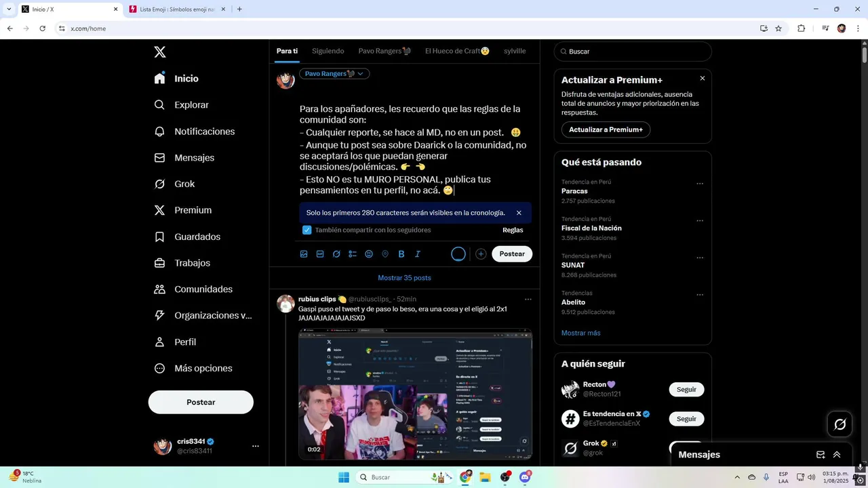Viewport: 868px width, 488px height.
Task: Add another post to the thread
Action: click(481, 254)
